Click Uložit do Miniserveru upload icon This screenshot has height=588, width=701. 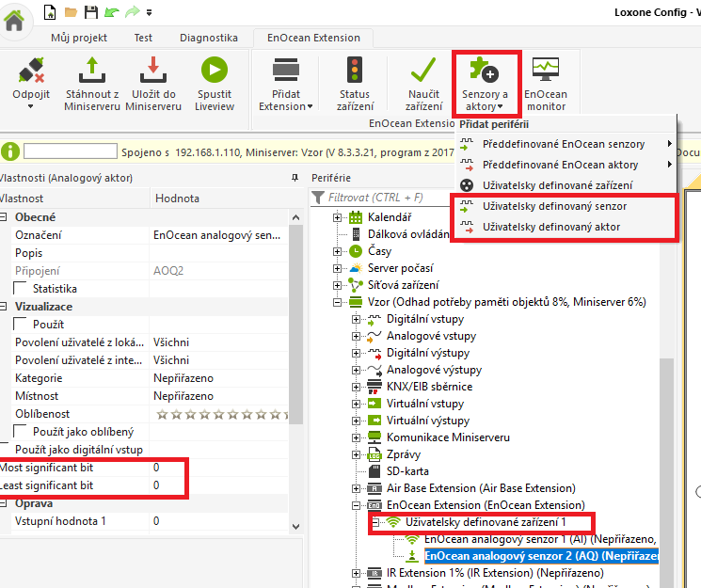click(x=151, y=70)
